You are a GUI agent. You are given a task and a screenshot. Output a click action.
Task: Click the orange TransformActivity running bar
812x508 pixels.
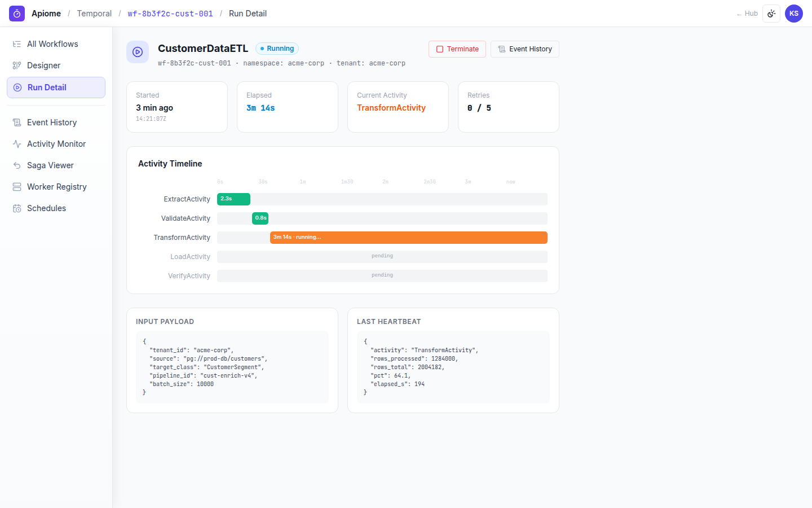click(x=409, y=238)
